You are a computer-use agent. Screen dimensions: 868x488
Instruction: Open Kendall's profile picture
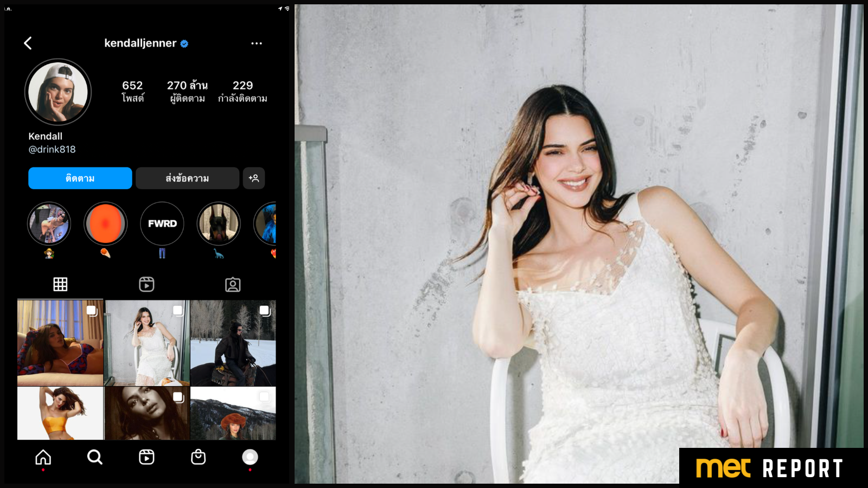point(58,92)
